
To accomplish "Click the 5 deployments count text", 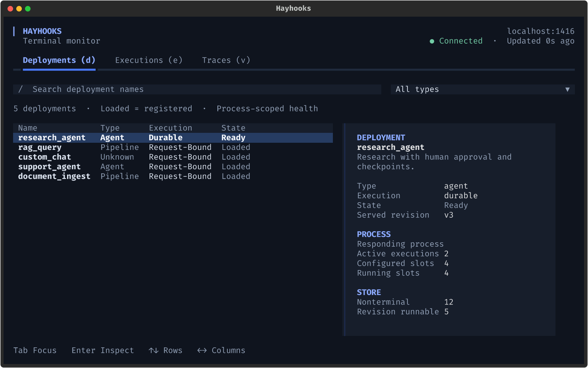I will 44,109.
